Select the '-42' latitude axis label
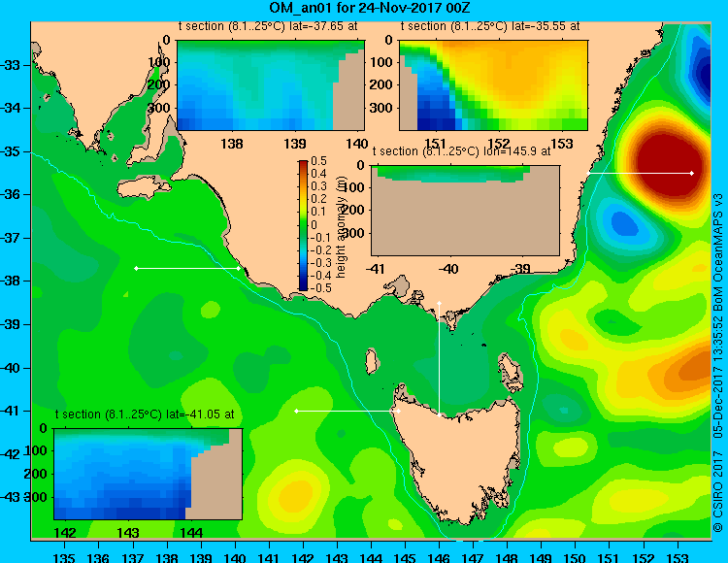The width and height of the screenshot is (728, 563). point(11,454)
